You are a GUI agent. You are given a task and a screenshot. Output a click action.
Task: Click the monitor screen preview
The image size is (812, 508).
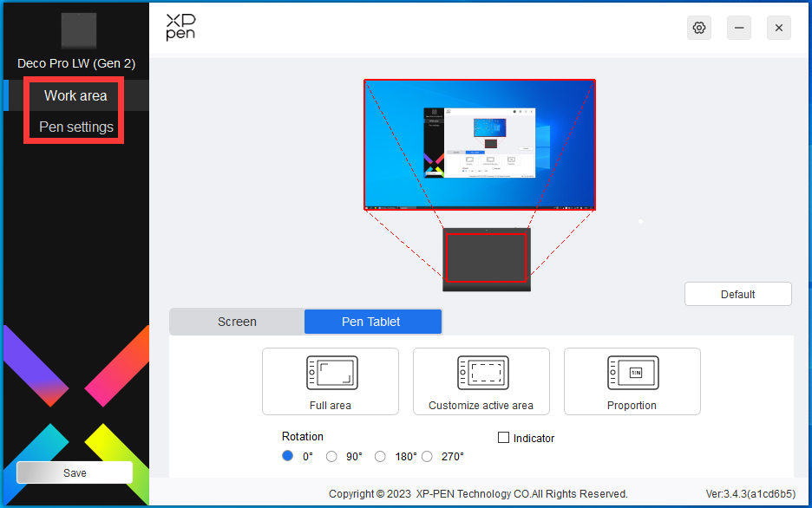coord(479,145)
